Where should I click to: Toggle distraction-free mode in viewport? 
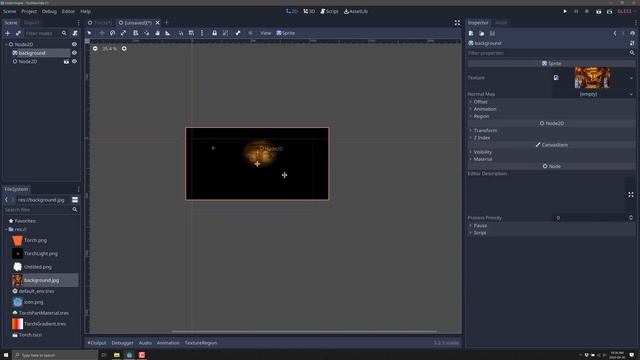[x=457, y=23]
